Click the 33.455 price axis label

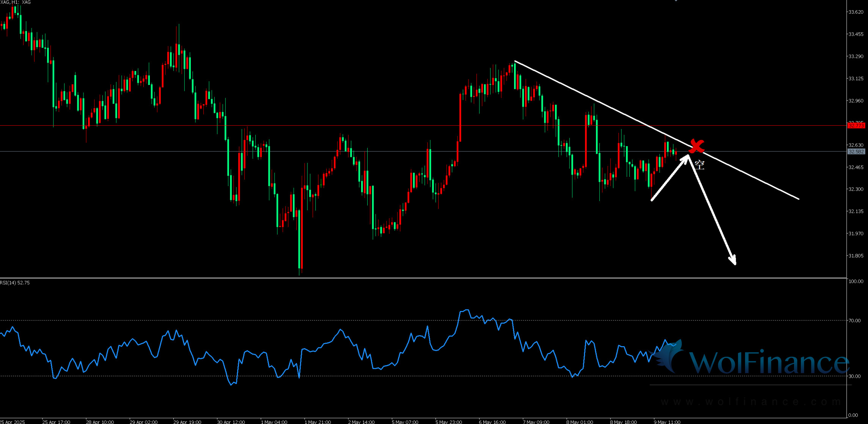(855, 34)
